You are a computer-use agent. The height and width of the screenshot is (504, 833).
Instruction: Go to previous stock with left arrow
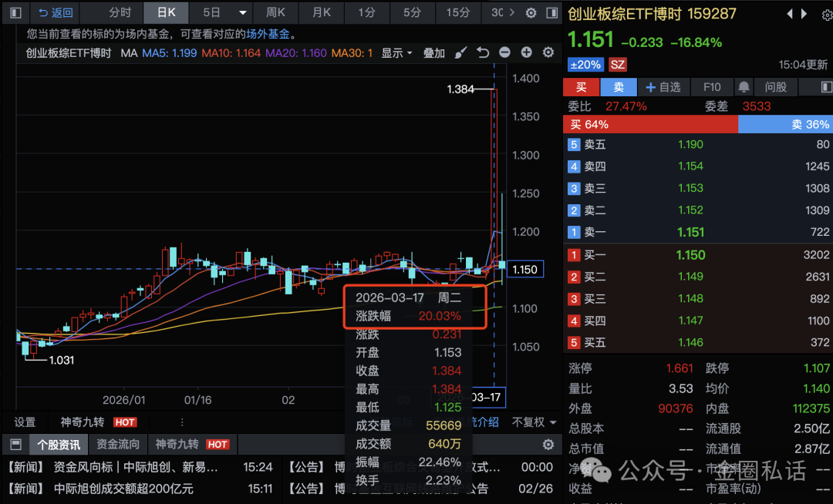[x=789, y=14]
